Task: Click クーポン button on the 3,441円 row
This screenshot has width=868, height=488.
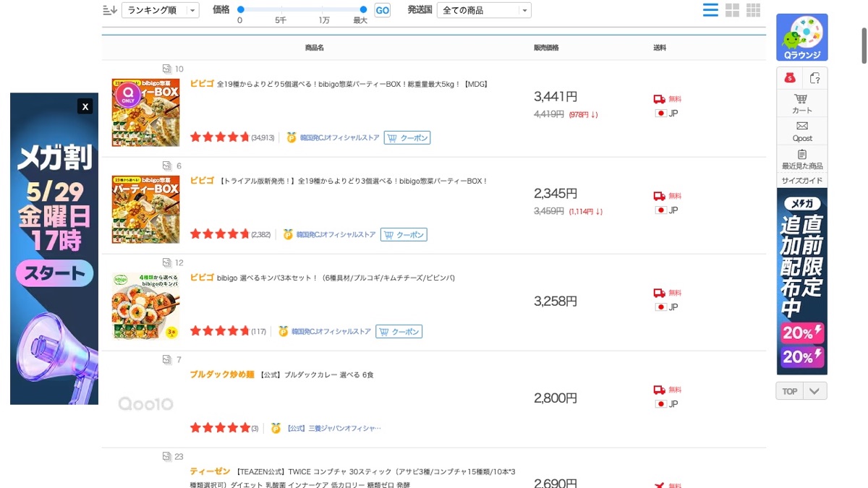Action: tap(407, 137)
